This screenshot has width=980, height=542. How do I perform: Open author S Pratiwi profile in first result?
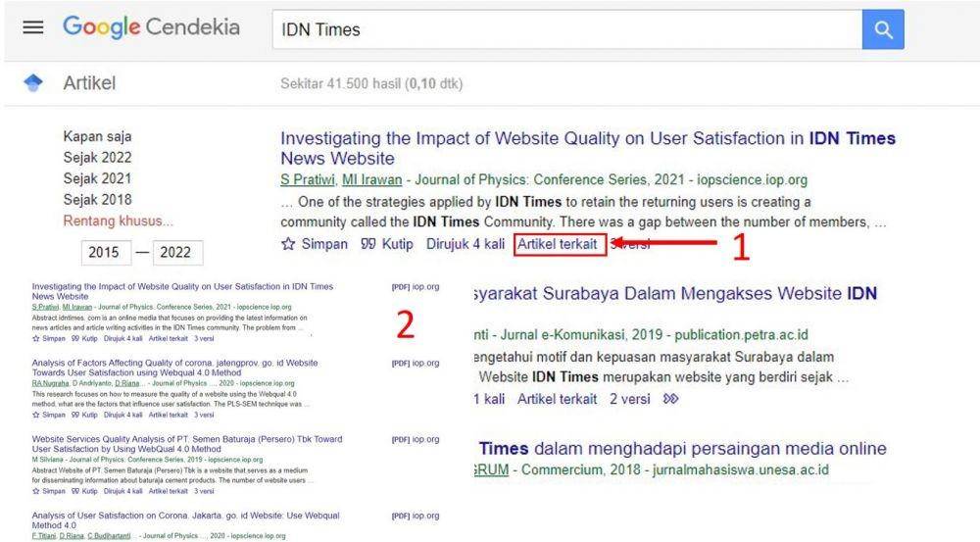click(x=308, y=180)
